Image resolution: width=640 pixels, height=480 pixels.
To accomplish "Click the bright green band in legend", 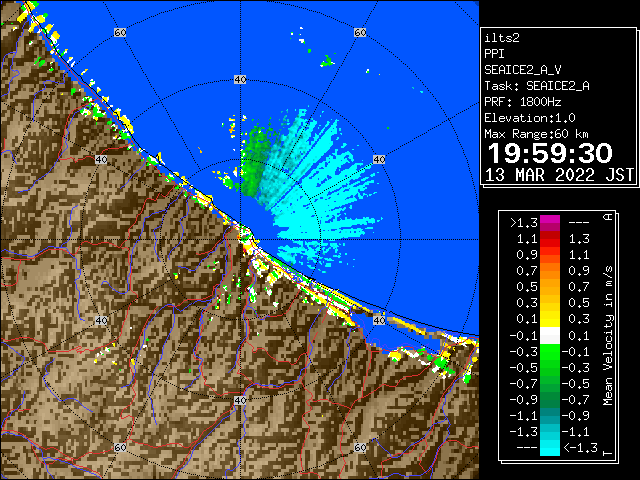I will click(550, 352).
